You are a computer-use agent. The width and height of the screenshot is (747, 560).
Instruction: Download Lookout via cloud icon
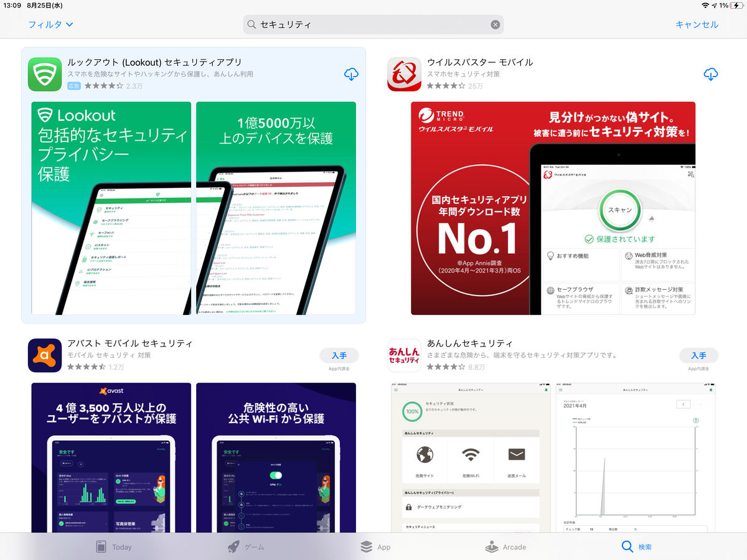tap(351, 75)
